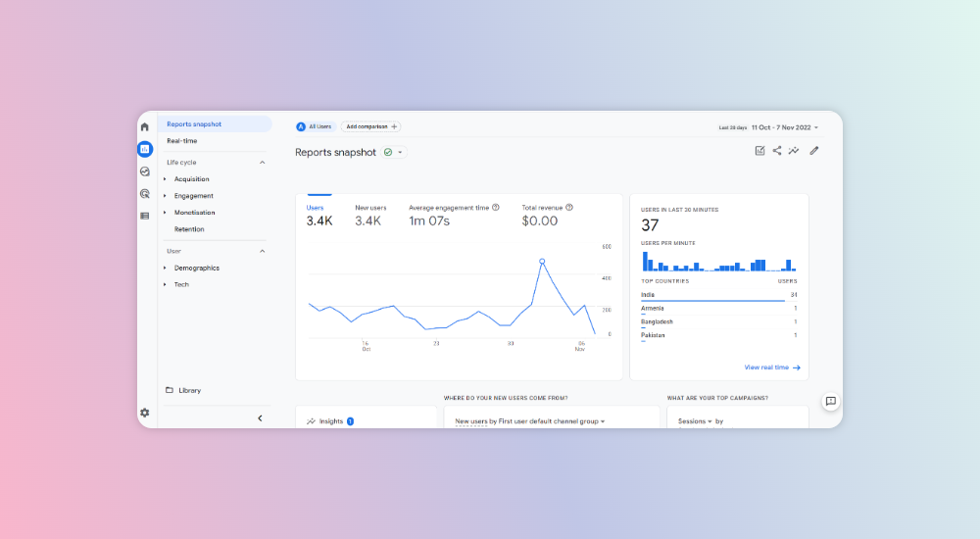Click the All Users segment avatar badge

tap(301, 126)
